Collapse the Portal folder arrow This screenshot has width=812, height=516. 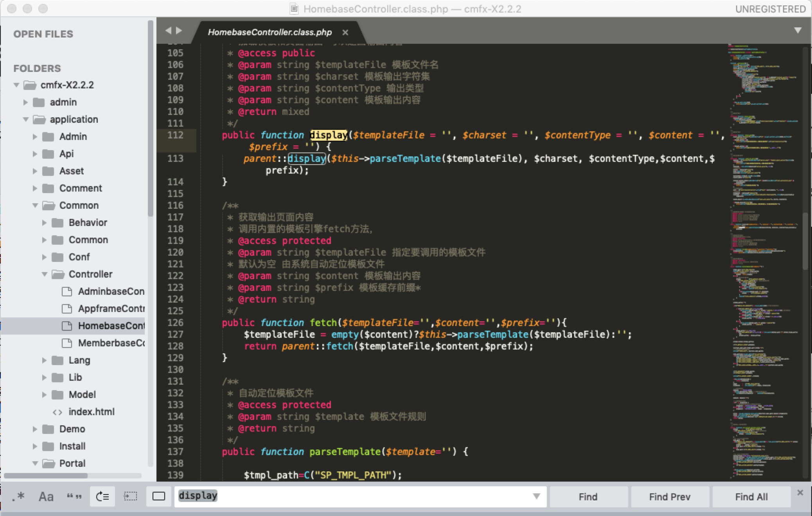click(x=35, y=463)
